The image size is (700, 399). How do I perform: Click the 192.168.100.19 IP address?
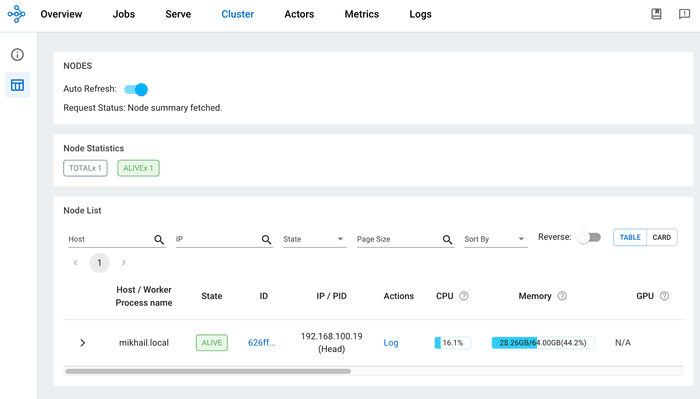pyautogui.click(x=332, y=336)
